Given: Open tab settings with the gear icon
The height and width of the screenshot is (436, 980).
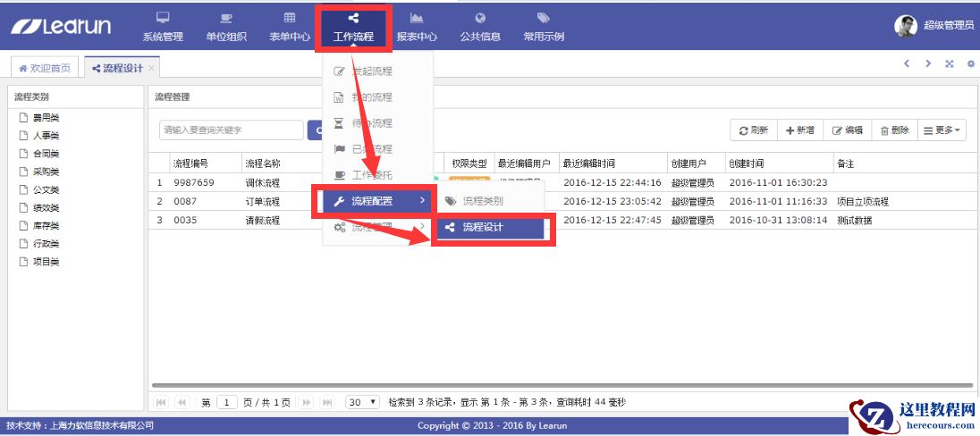Looking at the screenshot, I should click(971, 63).
